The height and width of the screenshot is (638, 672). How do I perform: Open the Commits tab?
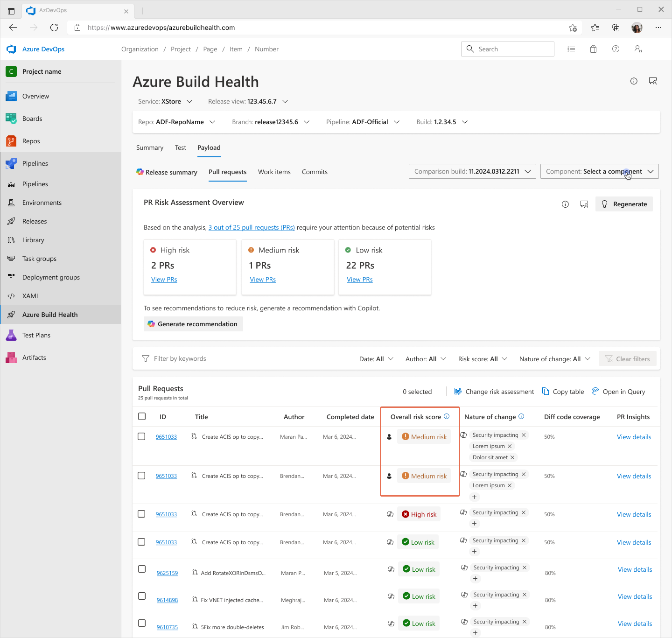coord(315,172)
